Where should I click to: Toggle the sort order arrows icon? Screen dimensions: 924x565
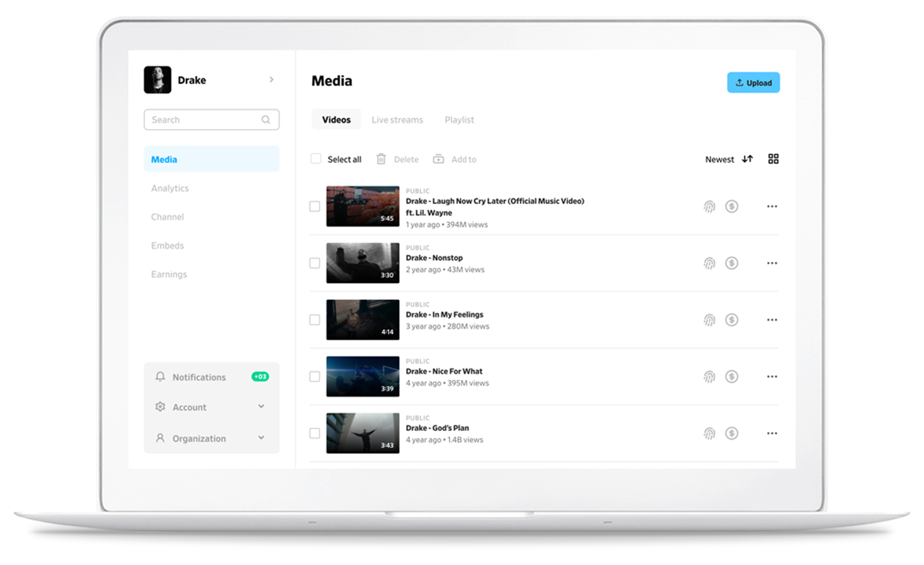click(x=748, y=159)
